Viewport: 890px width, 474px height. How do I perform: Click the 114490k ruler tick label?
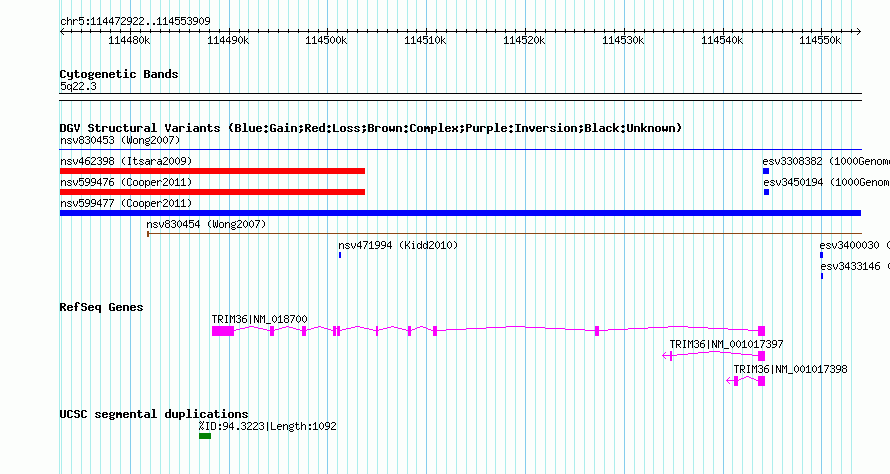click(228, 40)
